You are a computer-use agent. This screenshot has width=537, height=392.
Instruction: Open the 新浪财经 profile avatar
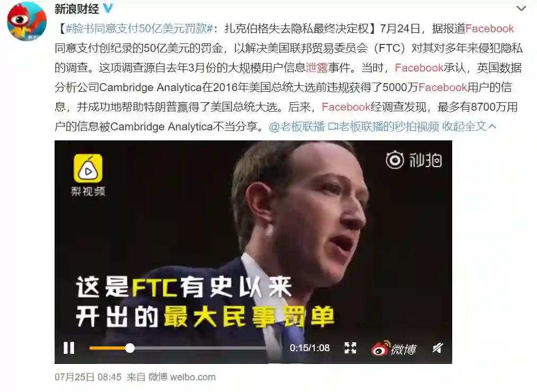[x=27, y=21]
